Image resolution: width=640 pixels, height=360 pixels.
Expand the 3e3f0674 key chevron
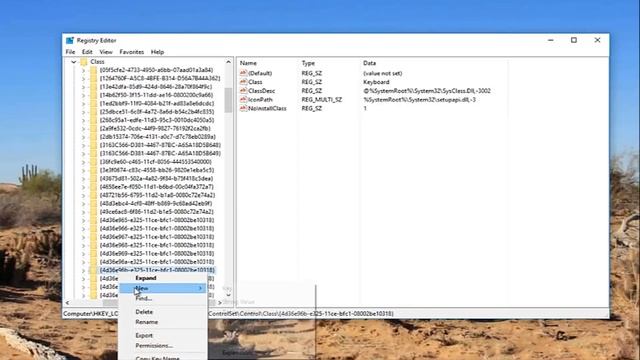tap(83, 171)
